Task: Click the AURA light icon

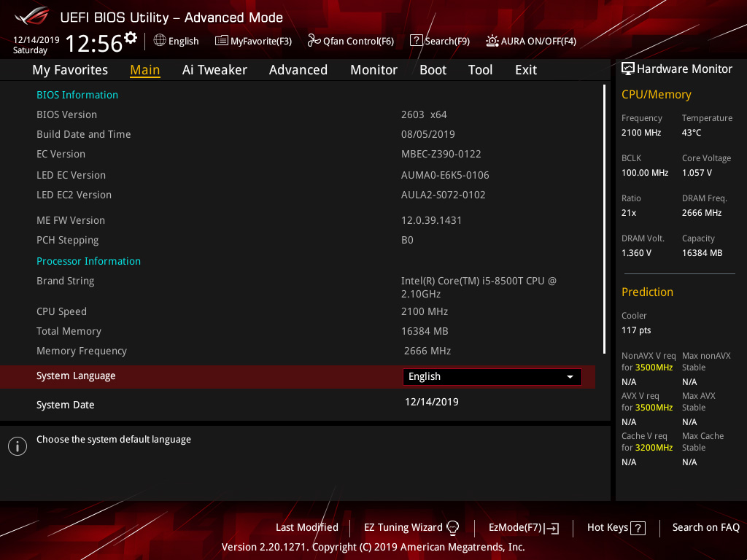Action: click(x=492, y=41)
